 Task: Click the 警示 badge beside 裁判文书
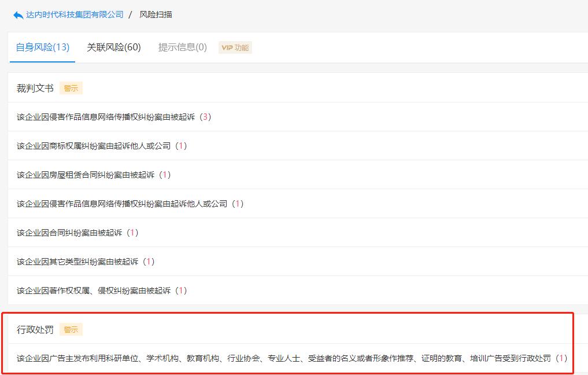point(71,87)
